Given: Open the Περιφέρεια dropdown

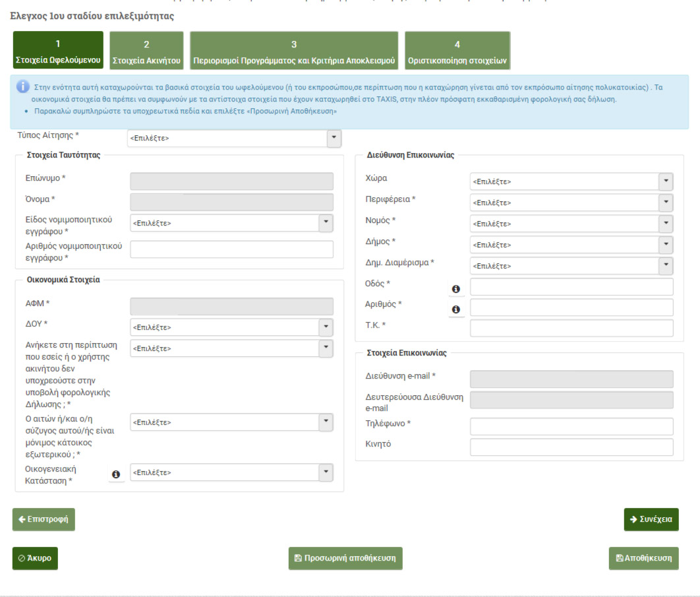Looking at the screenshot, I should (571, 203).
